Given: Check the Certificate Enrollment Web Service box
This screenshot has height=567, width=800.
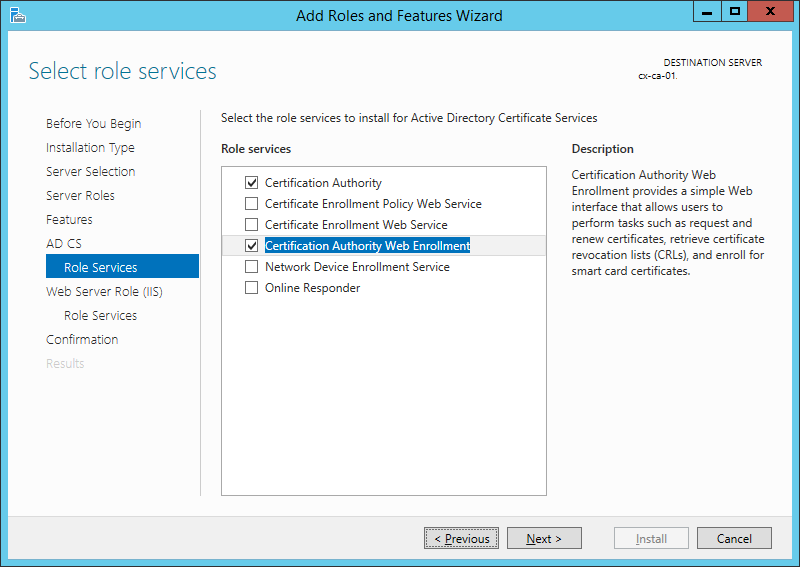Looking at the screenshot, I should 251,225.
